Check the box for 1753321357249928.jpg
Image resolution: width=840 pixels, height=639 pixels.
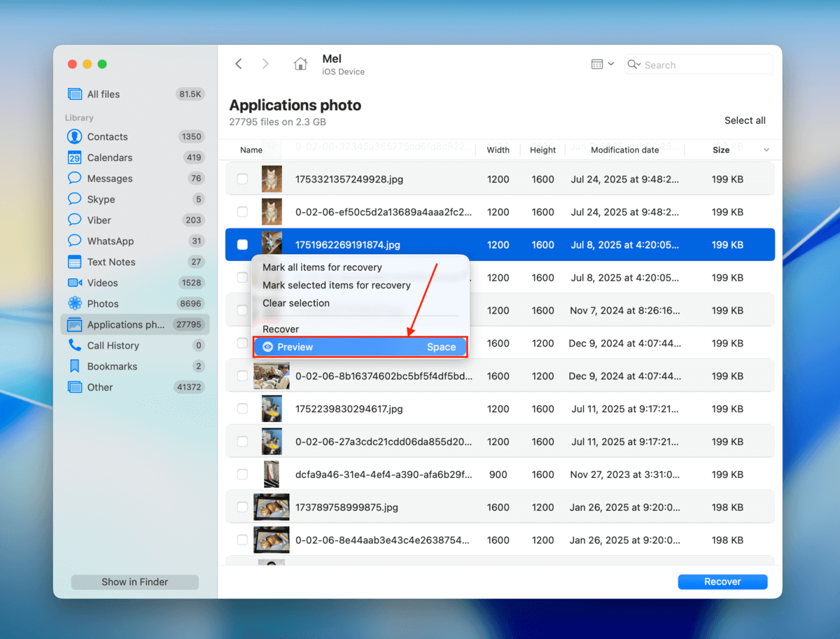click(242, 179)
